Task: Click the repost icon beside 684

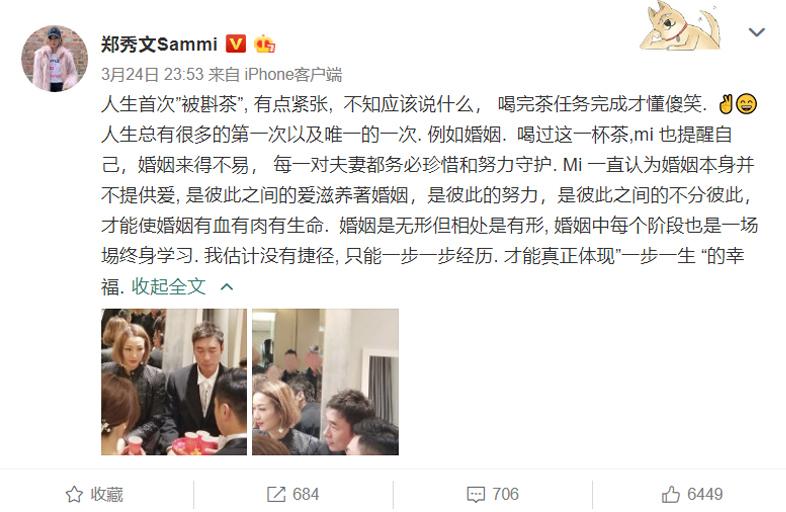Action: (x=276, y=494)
